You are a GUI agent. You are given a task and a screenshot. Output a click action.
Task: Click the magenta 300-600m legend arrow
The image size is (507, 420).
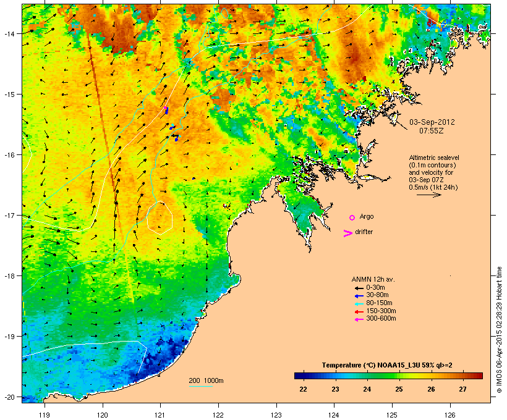click(x=359, y=319)
